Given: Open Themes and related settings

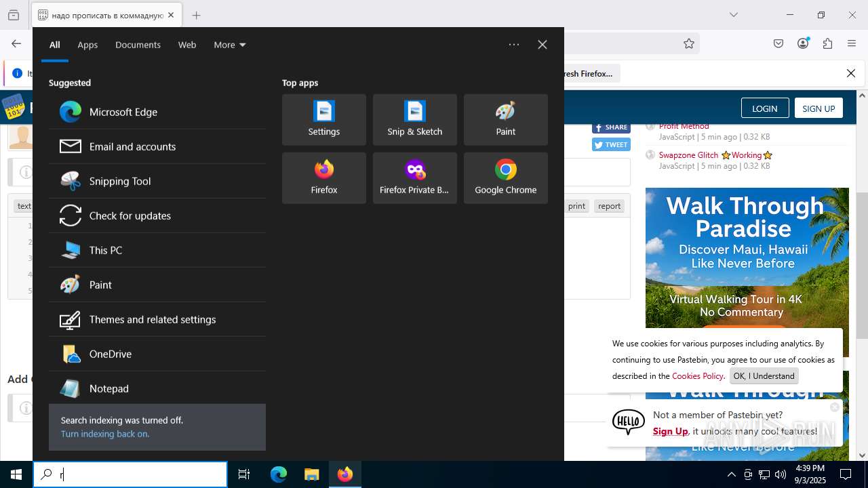Looking at the screenshot, I should point(157,319).
